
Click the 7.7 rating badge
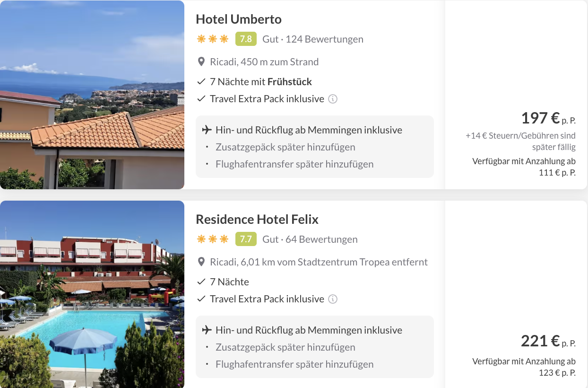click(246, 239)
